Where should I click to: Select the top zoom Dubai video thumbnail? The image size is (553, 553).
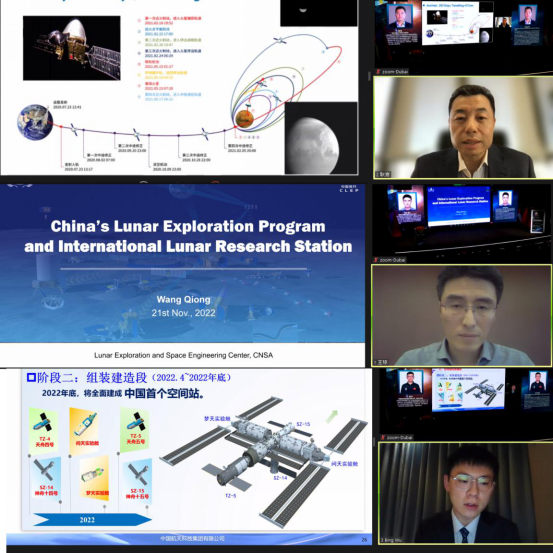click(x=463, y=37)
